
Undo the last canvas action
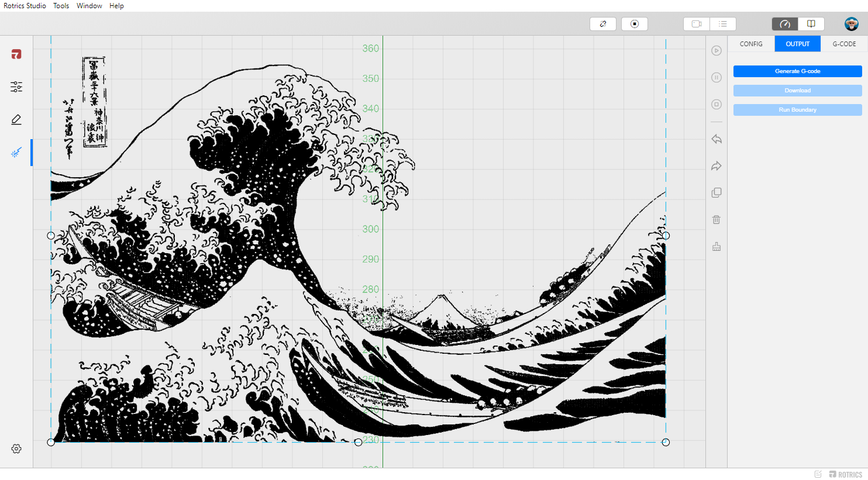click(717, 139)
